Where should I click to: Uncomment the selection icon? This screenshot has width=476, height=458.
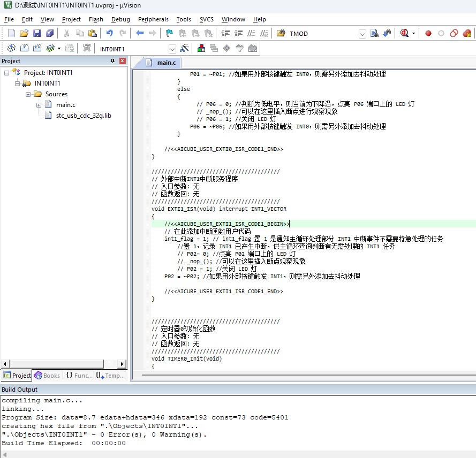(x=264, y=33)
